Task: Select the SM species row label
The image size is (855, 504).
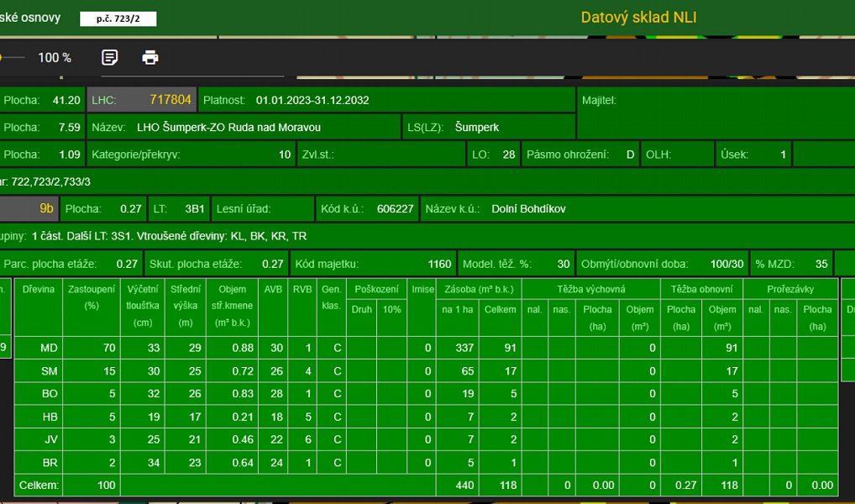Action: coord(50,371)
